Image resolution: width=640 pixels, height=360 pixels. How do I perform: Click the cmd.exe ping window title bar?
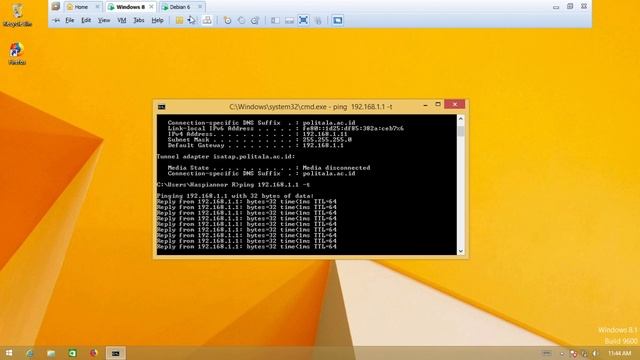click(310, 107)
